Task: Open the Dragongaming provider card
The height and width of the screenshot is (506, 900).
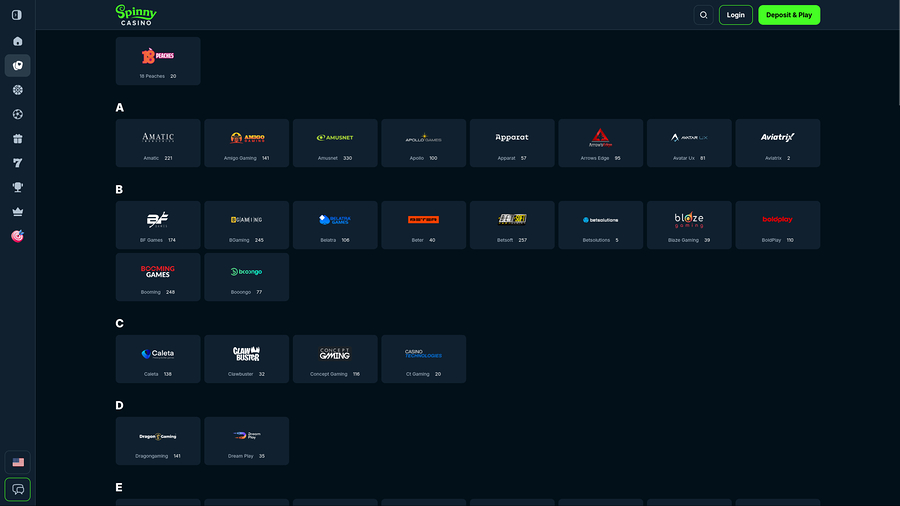Action: (158, 441)
